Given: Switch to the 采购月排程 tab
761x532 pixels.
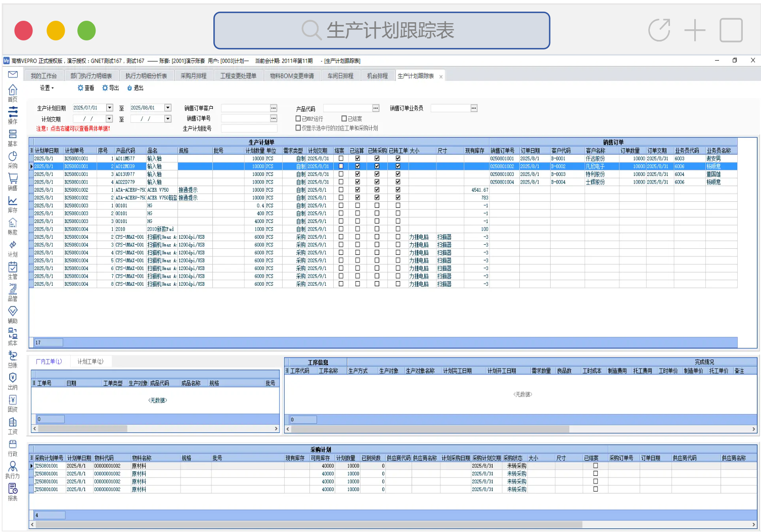Looking at the screenshot, I should (193, 76).
